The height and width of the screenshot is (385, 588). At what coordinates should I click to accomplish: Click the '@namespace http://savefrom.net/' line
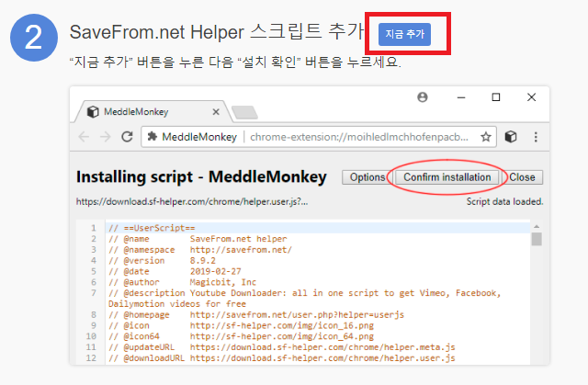(x=200, y=250)
